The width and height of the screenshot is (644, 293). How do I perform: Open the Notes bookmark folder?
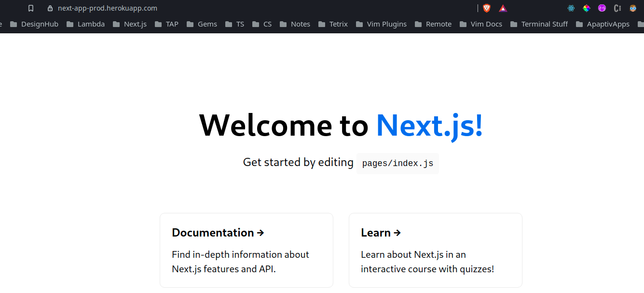[295, 24]
